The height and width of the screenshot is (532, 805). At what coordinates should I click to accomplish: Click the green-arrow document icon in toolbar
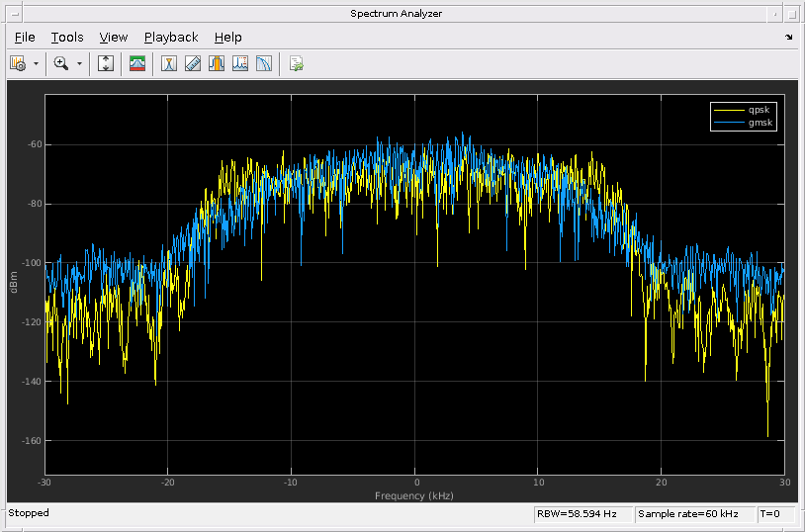296,63
